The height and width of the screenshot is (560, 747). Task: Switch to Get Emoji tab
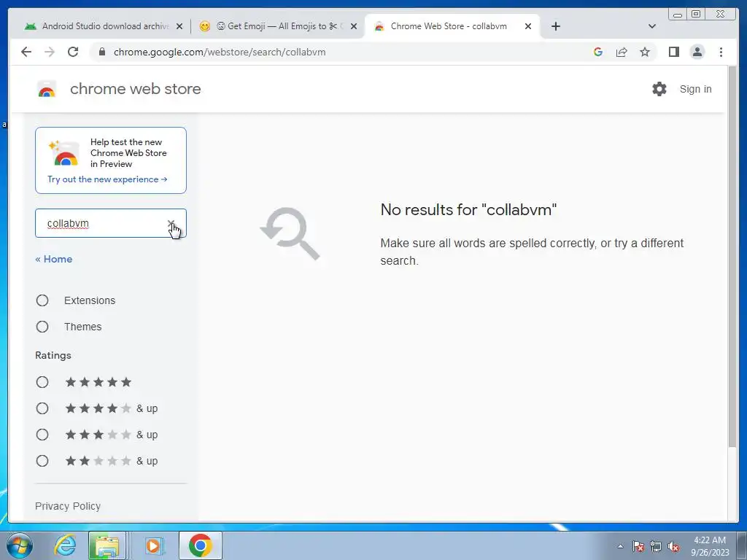point(278,26)
